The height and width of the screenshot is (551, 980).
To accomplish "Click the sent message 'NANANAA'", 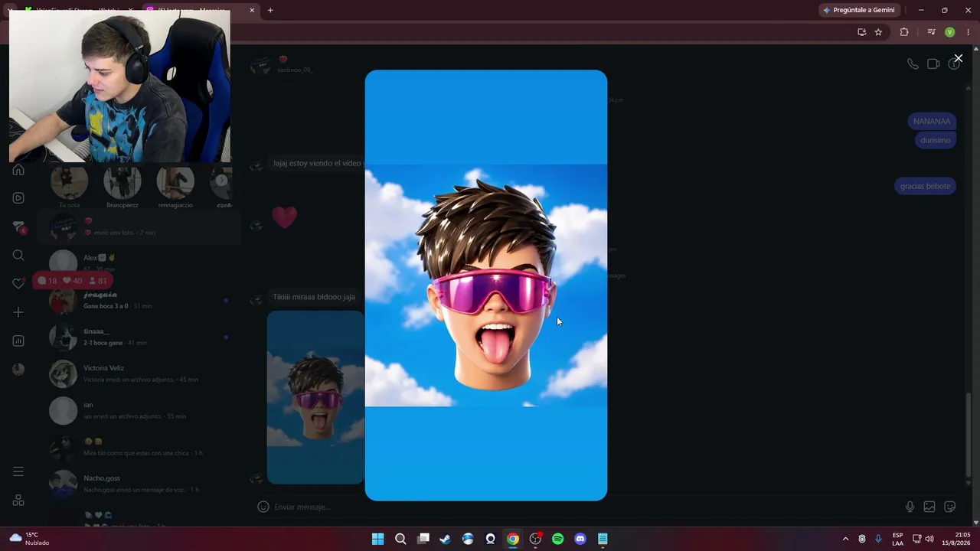I will point(932,121).
